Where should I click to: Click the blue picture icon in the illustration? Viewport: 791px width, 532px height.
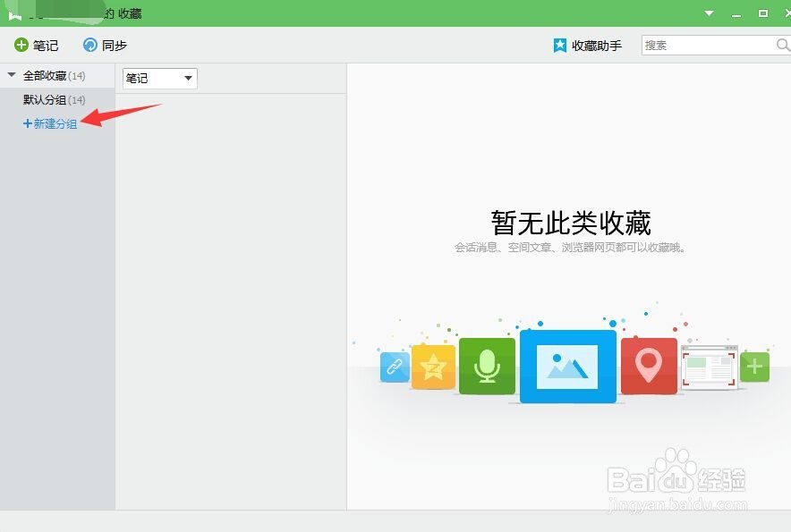(568, 366)
